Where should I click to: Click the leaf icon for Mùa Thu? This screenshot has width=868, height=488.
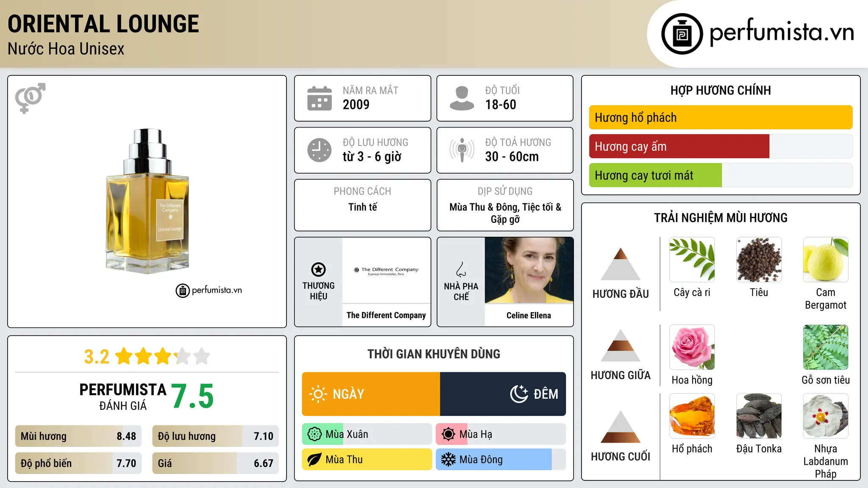tap(314, 460)
